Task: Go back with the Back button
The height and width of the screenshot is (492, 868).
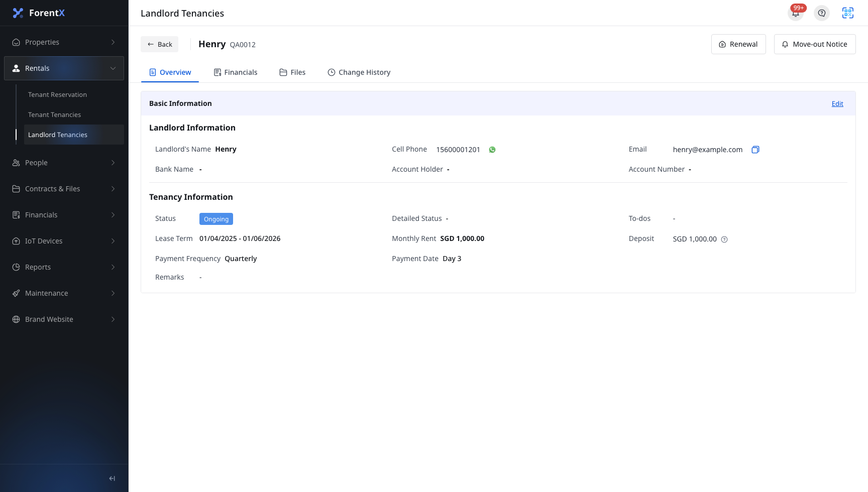Action: (159, 44)
